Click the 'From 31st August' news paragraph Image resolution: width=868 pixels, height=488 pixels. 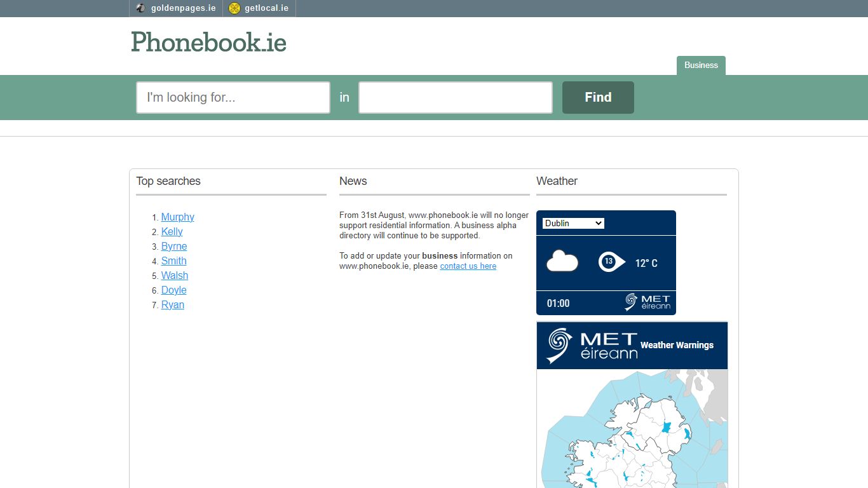coord(434,226)
